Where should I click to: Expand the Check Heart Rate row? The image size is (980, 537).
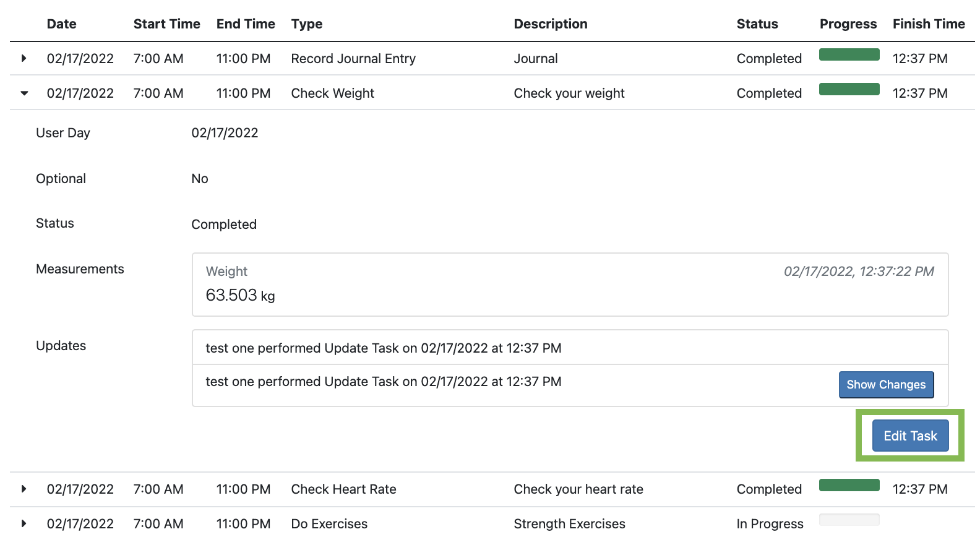(x=24, y=489)
